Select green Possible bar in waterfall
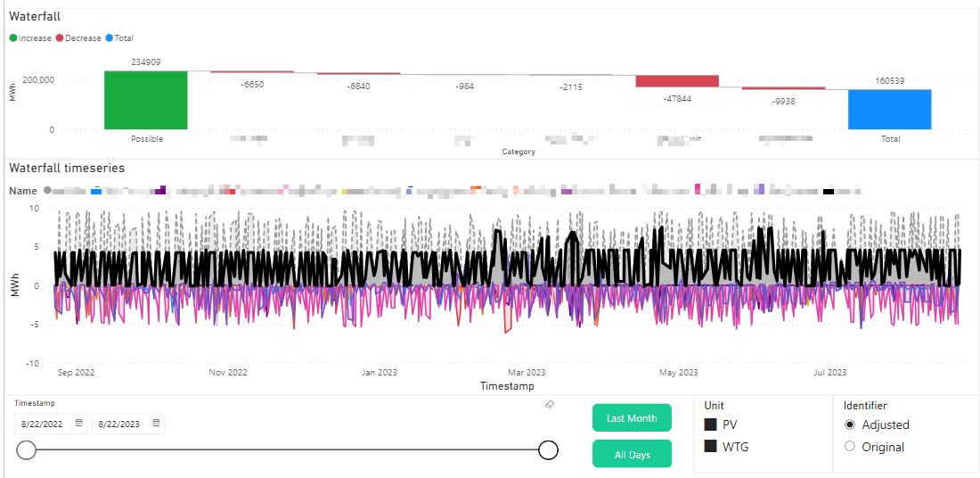 click(145, 100)
